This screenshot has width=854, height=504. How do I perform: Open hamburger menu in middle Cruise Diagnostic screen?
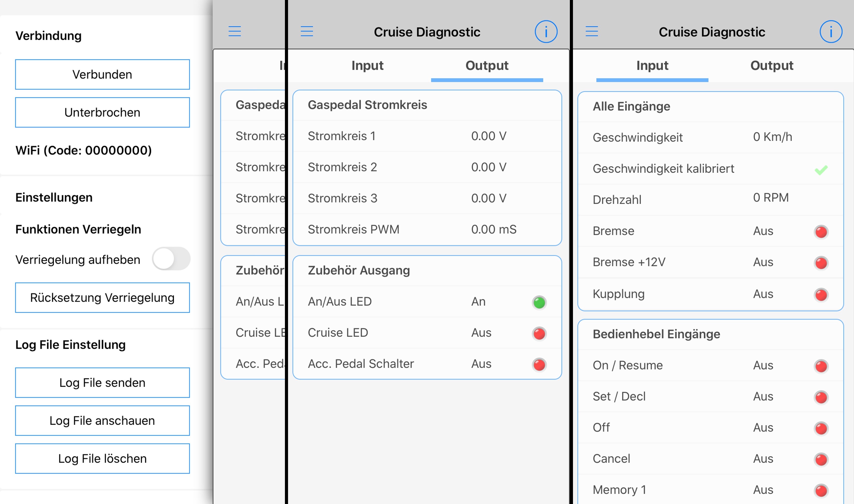[307, 31]
